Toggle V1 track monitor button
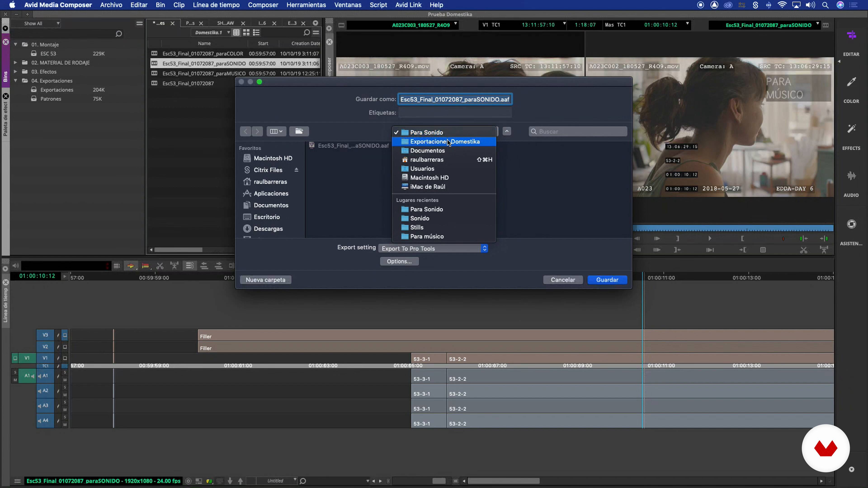This screenshot has height=488, width=868. 65,358
